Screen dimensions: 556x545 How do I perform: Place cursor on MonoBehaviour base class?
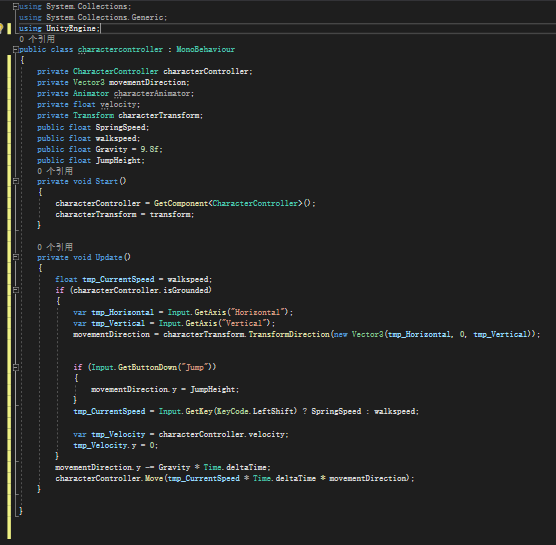coord(206,49)
